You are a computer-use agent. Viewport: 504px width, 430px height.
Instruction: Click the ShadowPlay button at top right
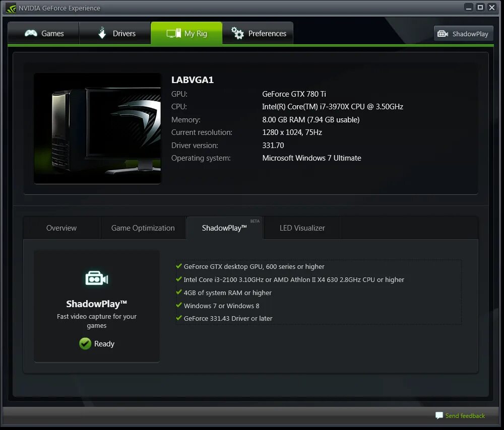click(463, 34)
